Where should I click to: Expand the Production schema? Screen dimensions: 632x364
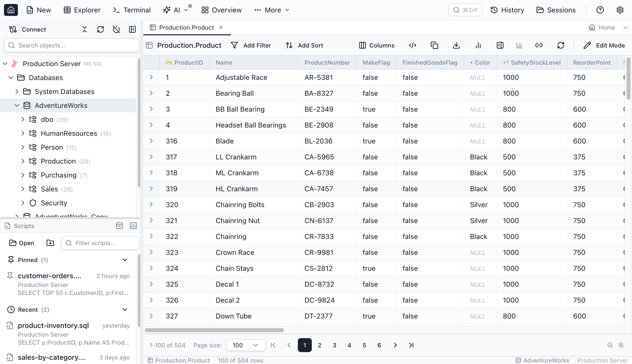23,161
